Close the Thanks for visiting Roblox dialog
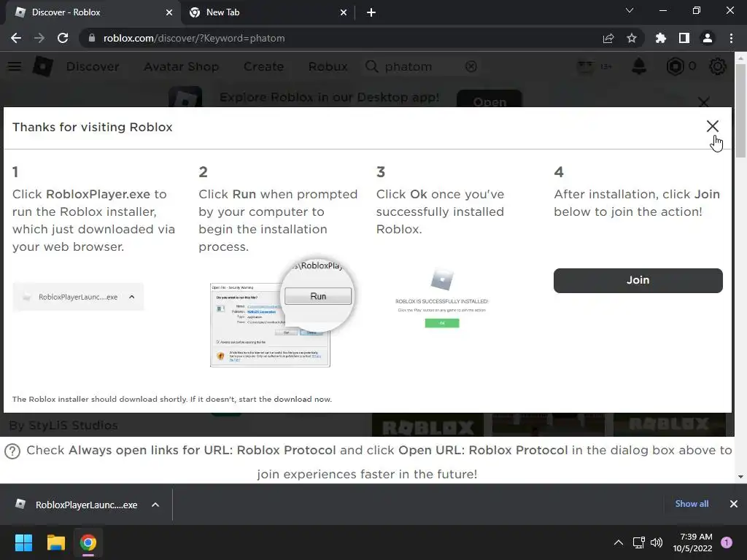This screenshot has height=560, width=747. (x=712, y=126)
